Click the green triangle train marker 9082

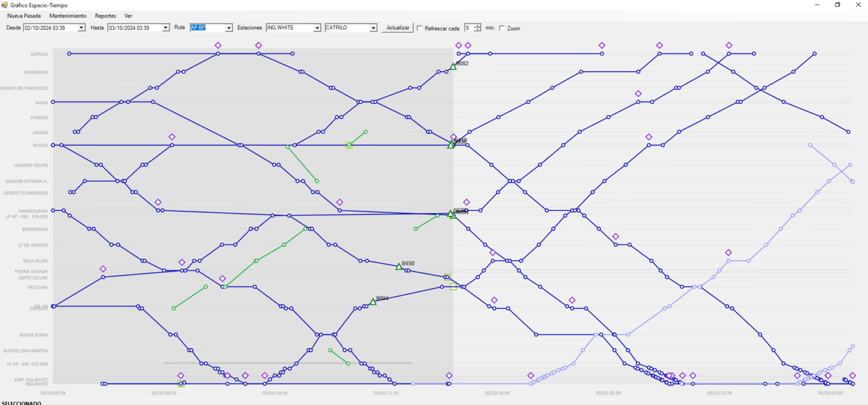click(x=453, y=67)
